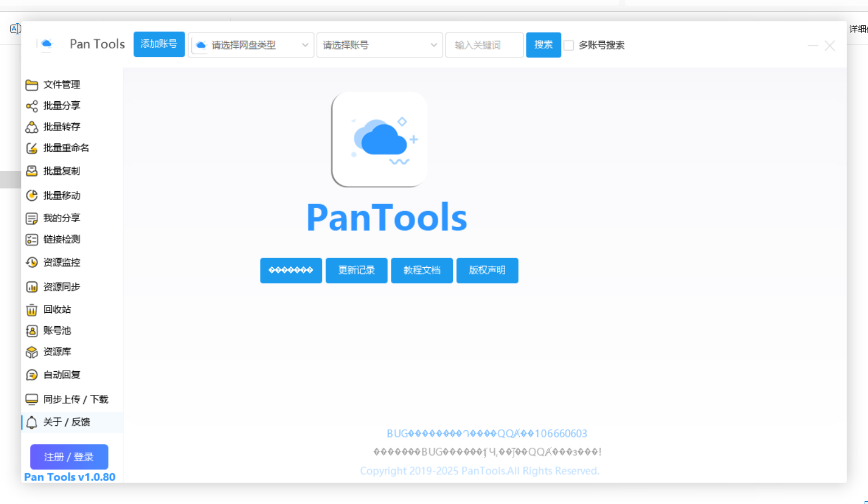Open the 更新记录 button
Screen dimensions: 868x504
357,271
